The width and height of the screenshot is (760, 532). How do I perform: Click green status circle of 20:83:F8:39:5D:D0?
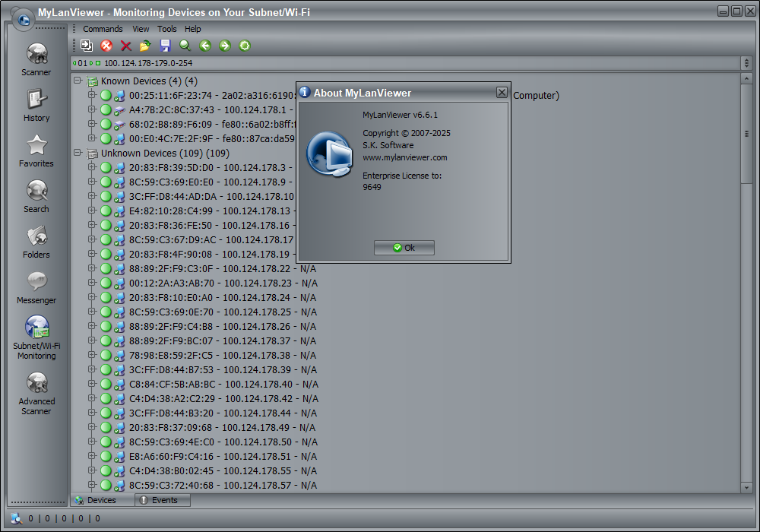coord(106,168)
